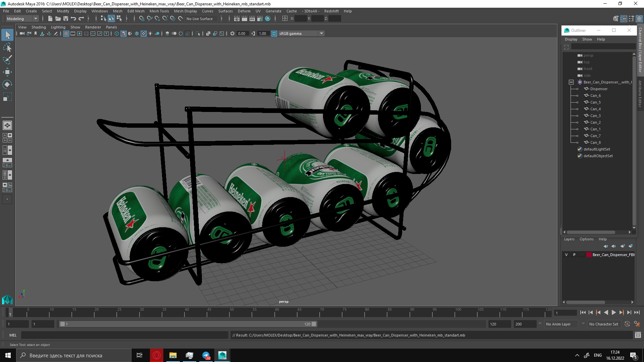Toggle color management ON button

tap(274, 34)
